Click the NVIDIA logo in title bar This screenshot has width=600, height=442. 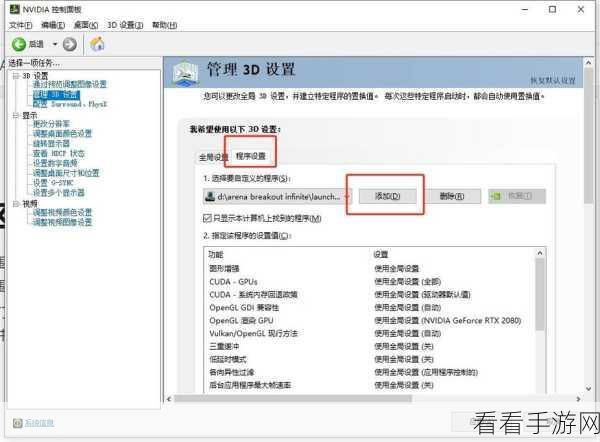pos(15,9)
